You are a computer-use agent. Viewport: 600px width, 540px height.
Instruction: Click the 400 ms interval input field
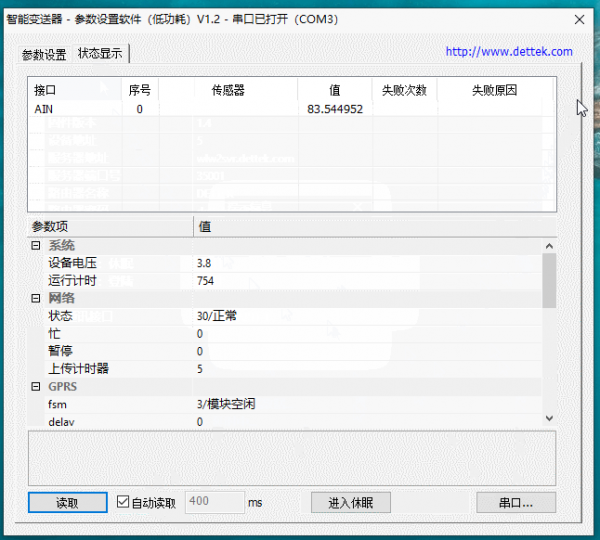(x=214, y=502)
